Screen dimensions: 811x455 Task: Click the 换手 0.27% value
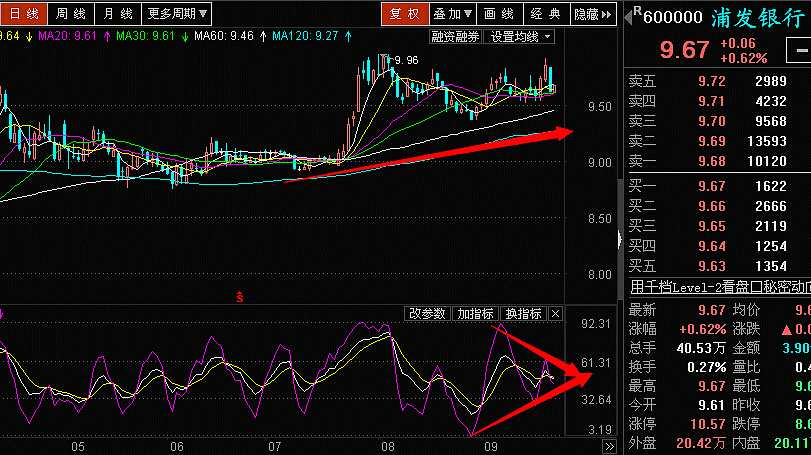click(x=707, y=367)
